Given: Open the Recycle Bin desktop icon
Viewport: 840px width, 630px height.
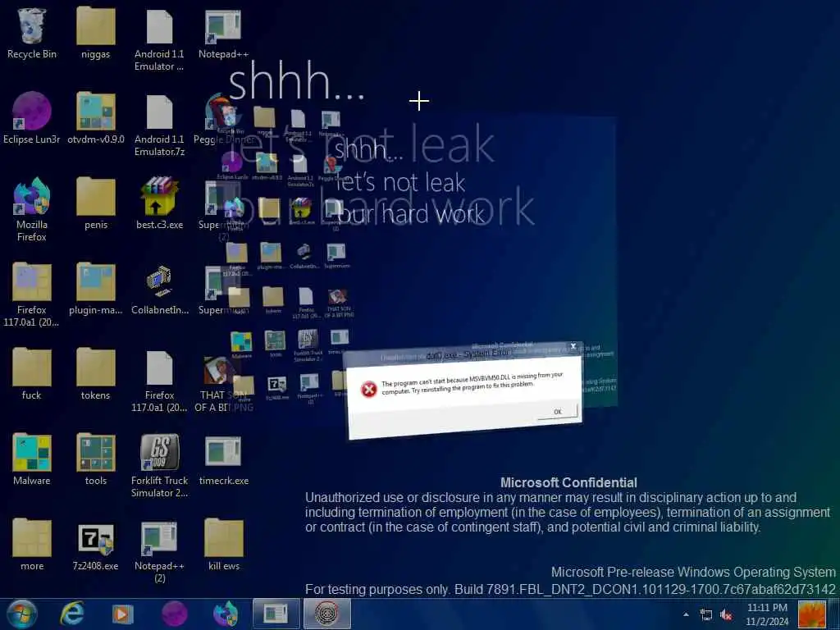Looking at the screenshot, I should [32, 32].
